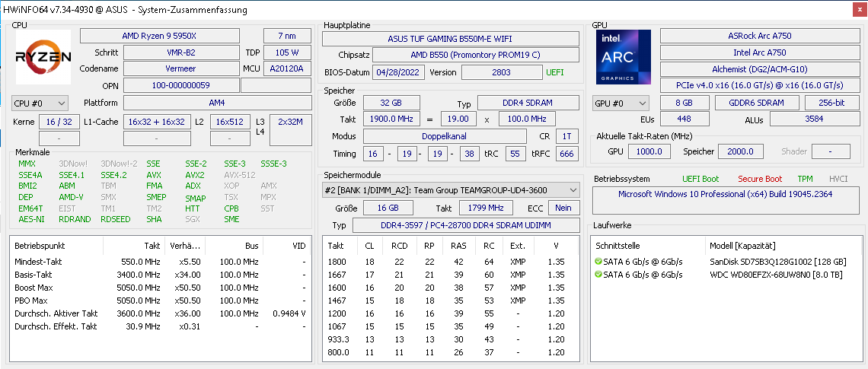
Task: Click the ALUs 3584 field
Action: click(814, 119)
